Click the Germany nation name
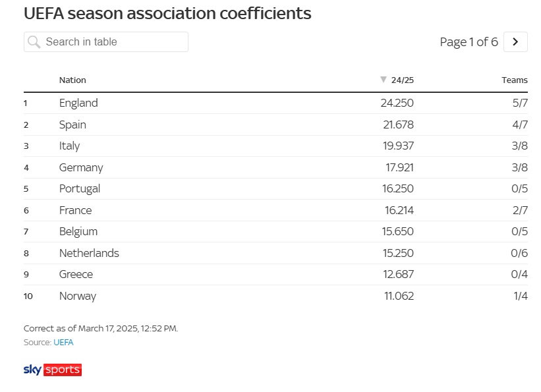541x392 pixels. (81, 167)
